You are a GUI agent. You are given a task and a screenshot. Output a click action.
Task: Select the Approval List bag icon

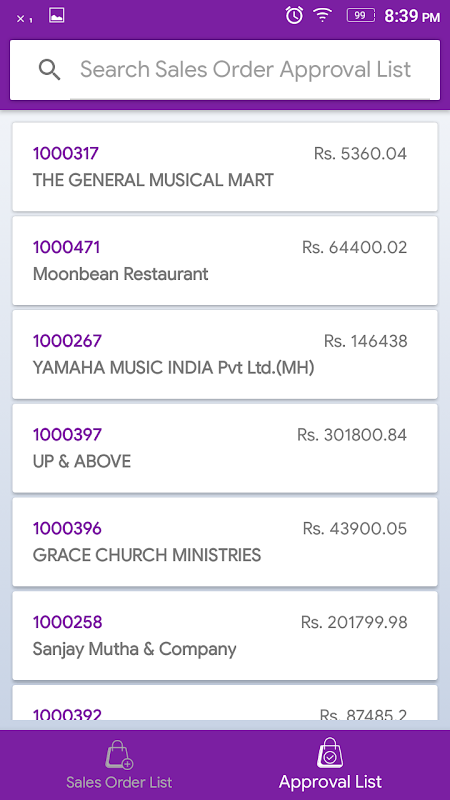tap(330, 753)
